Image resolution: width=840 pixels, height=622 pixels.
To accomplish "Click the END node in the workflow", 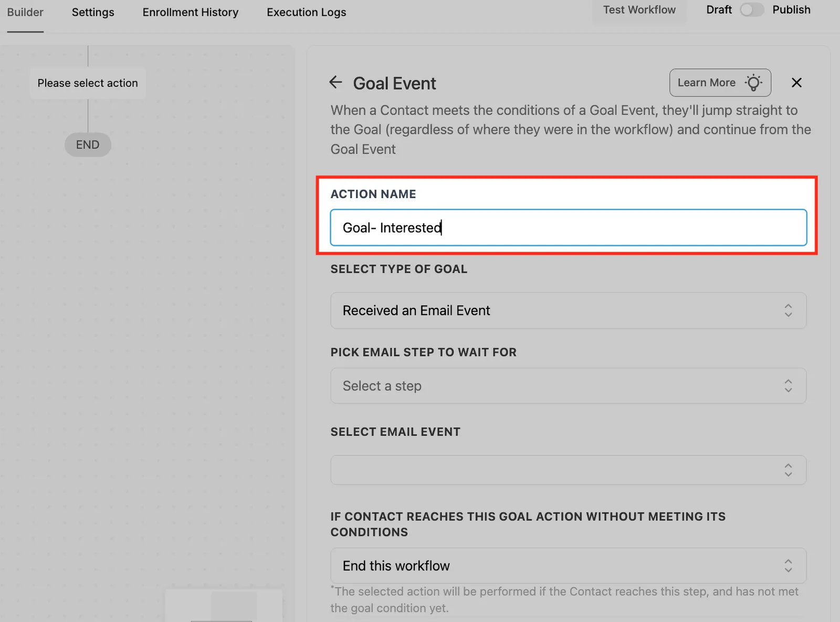I will (88, 144).
